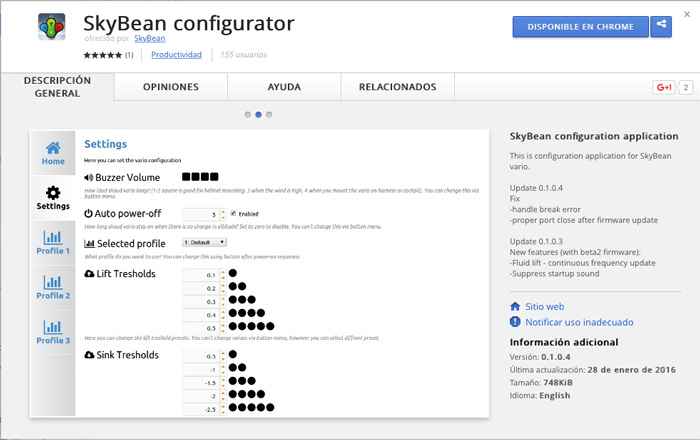Adjust the 0.1 Lift threshold stepper
Viewport: 700px width, 440px height.
[222, 274]
